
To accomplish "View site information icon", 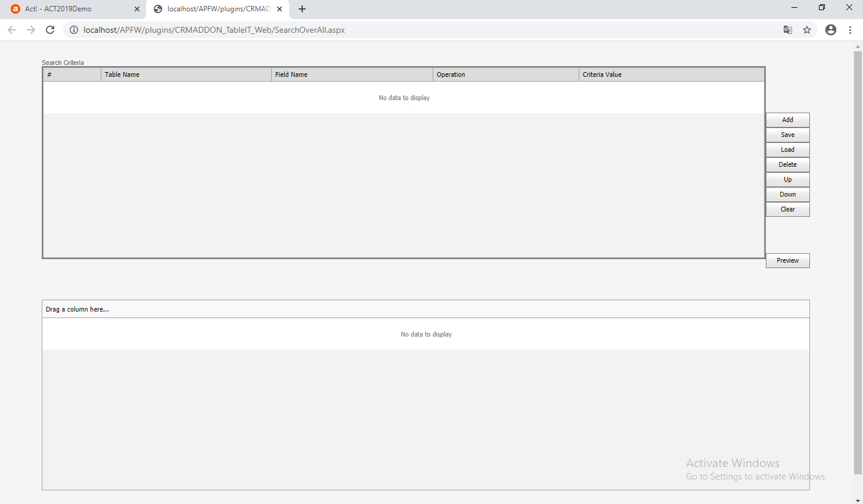I will tap(74, 30).
